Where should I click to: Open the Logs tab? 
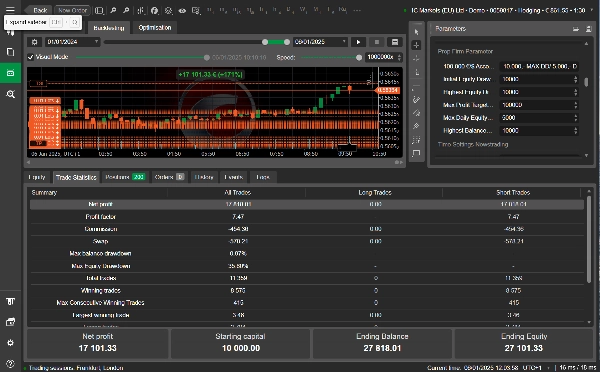[x=262, y=177]
